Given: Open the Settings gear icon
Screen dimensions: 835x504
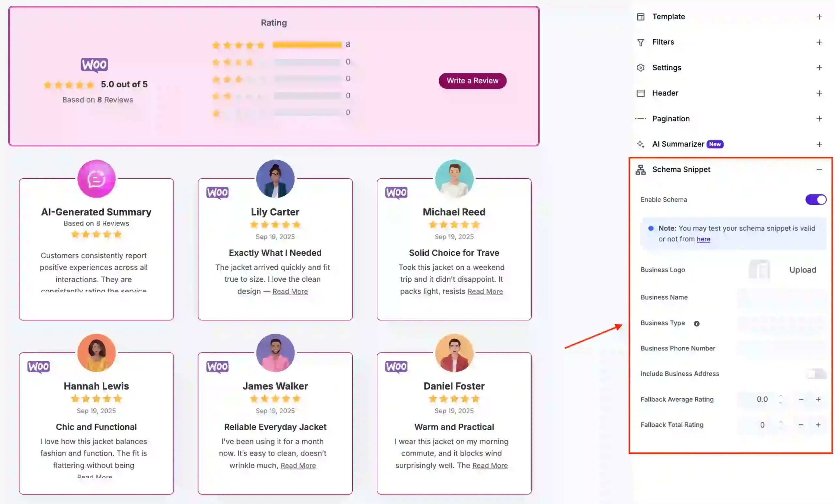Looking at the screenshot, I should pos(641,67).
